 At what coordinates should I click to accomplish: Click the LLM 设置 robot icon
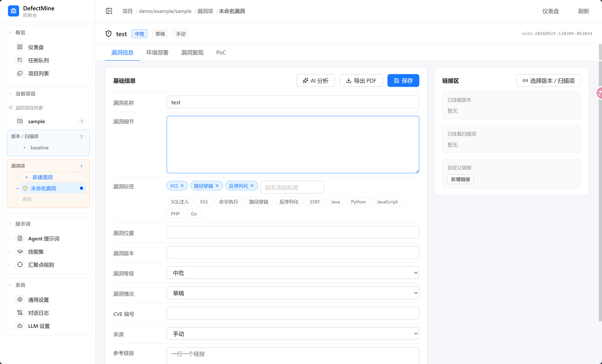pos(20,326)
